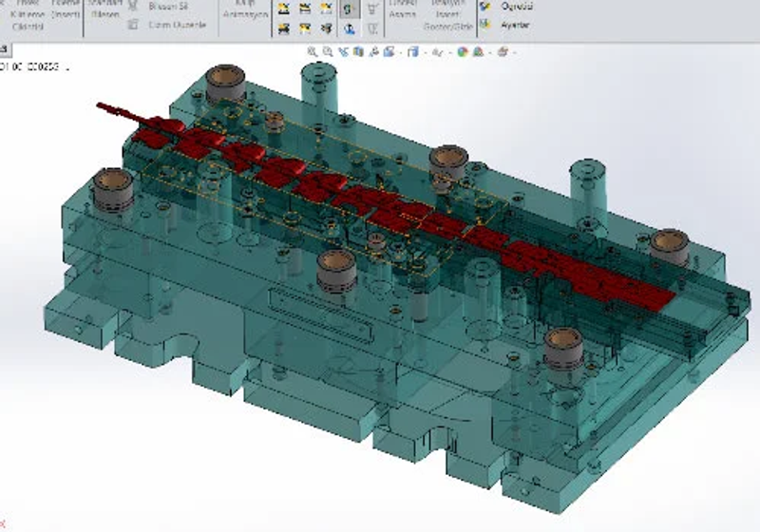Open the View Orientation cube icon
Image resolution: width=760 pixels, height=532 pixels.
tap(389, 51)
